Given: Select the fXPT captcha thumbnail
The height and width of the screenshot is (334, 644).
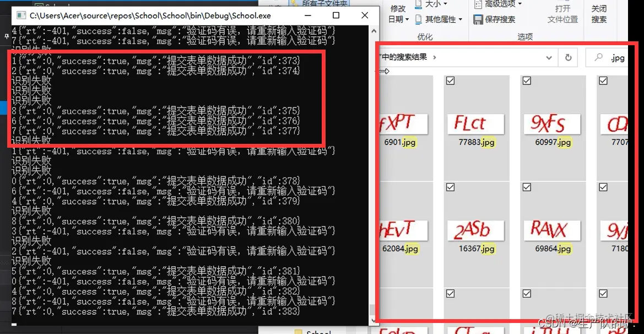Looking at the screenshot, I should pyautogui.click(x=404, y=123).
